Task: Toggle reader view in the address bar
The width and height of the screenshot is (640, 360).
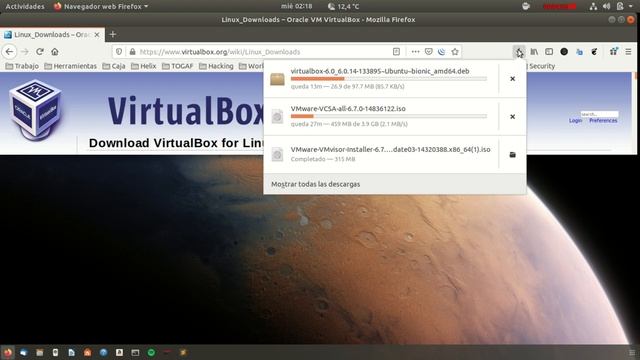Action: [396, 52]
